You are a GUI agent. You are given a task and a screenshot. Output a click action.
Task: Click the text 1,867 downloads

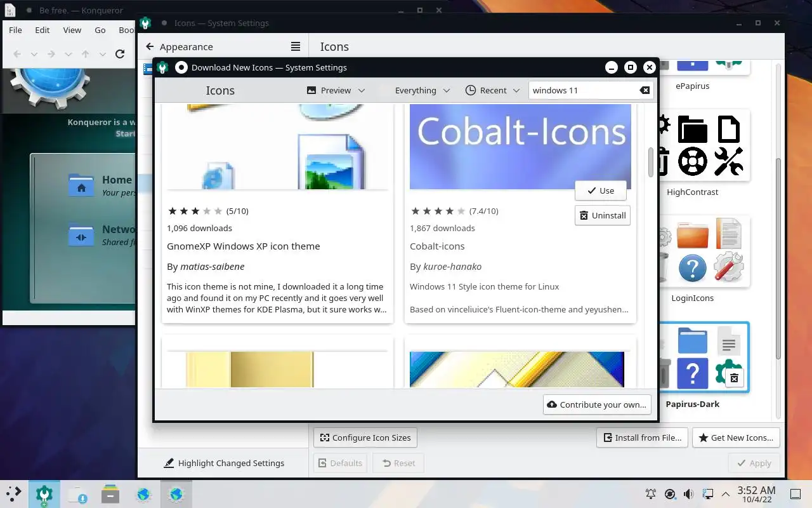(442, 228)
